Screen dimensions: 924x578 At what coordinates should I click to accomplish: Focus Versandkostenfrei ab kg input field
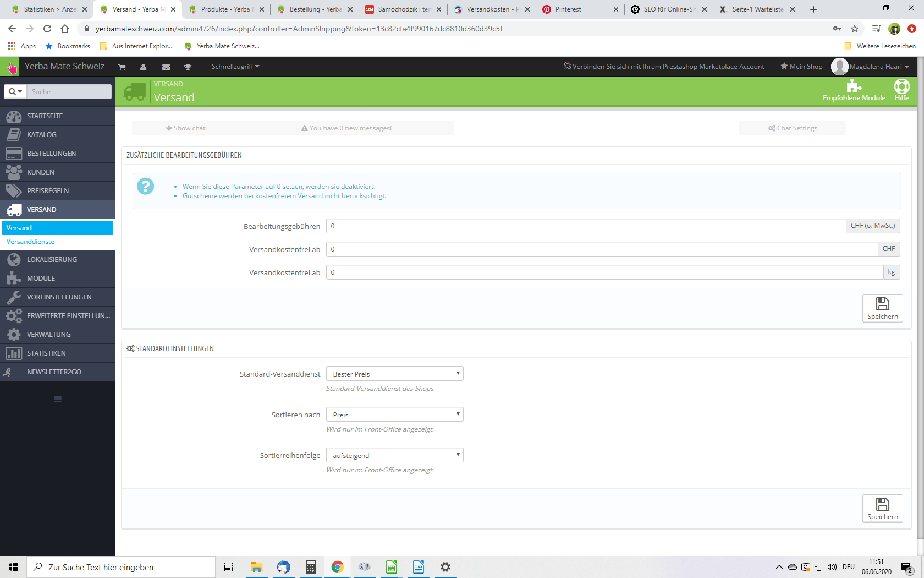pyautogui.click(x=604, y=272)
